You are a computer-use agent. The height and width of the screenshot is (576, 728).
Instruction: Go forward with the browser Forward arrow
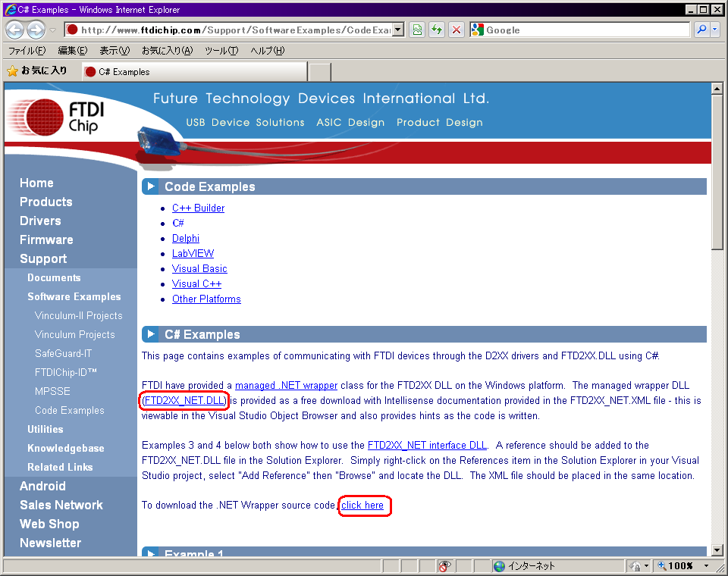point(36,30)
